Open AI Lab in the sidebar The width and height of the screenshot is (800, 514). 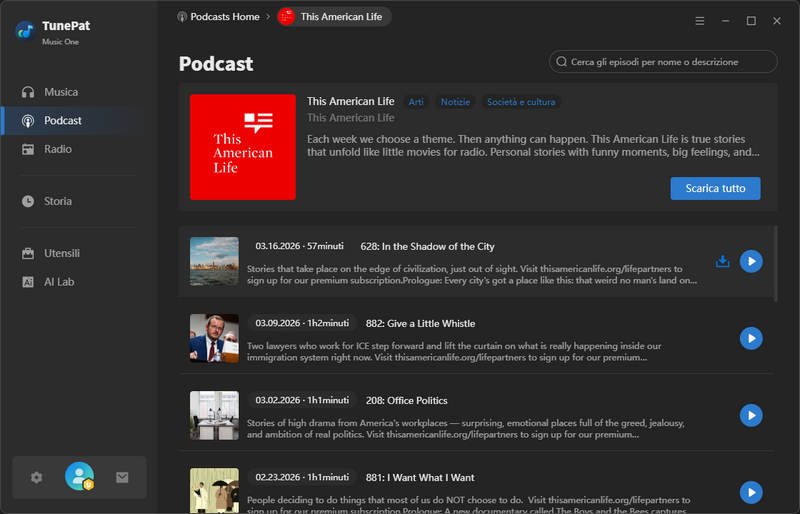tap(58, 282)
